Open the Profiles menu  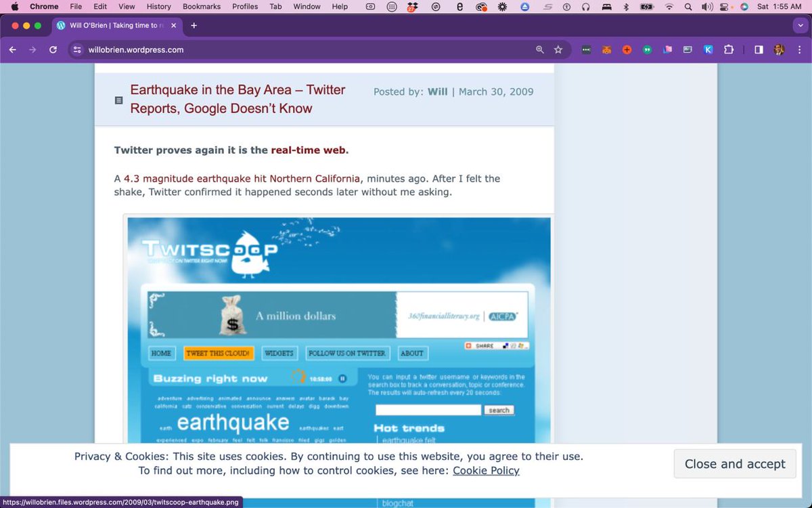(245, 7)
